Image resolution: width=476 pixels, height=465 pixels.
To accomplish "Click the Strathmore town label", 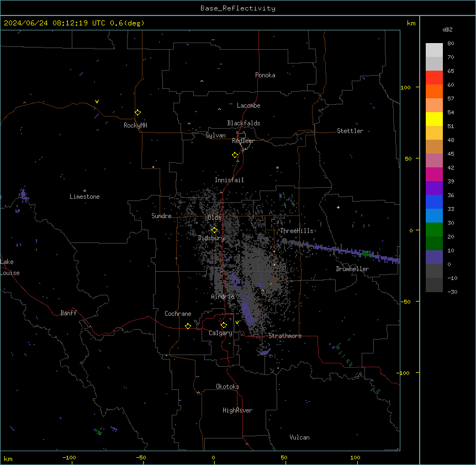I will [285, 336].
